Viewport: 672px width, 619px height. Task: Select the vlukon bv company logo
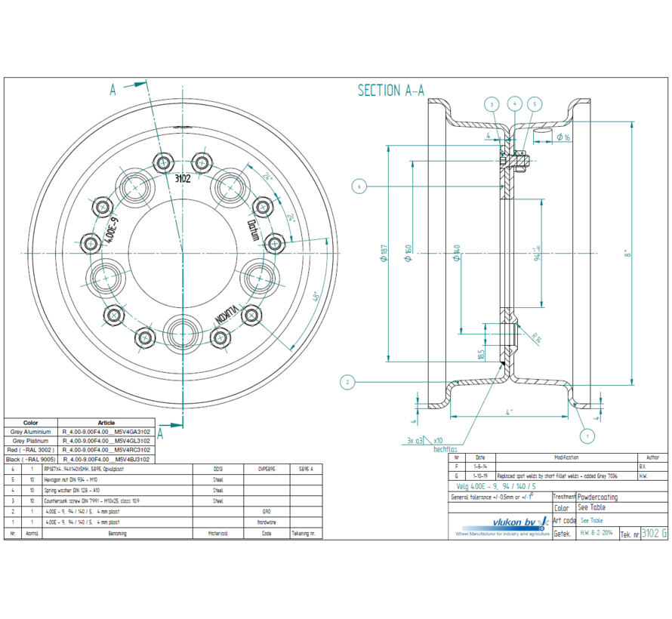click(513, 524)
